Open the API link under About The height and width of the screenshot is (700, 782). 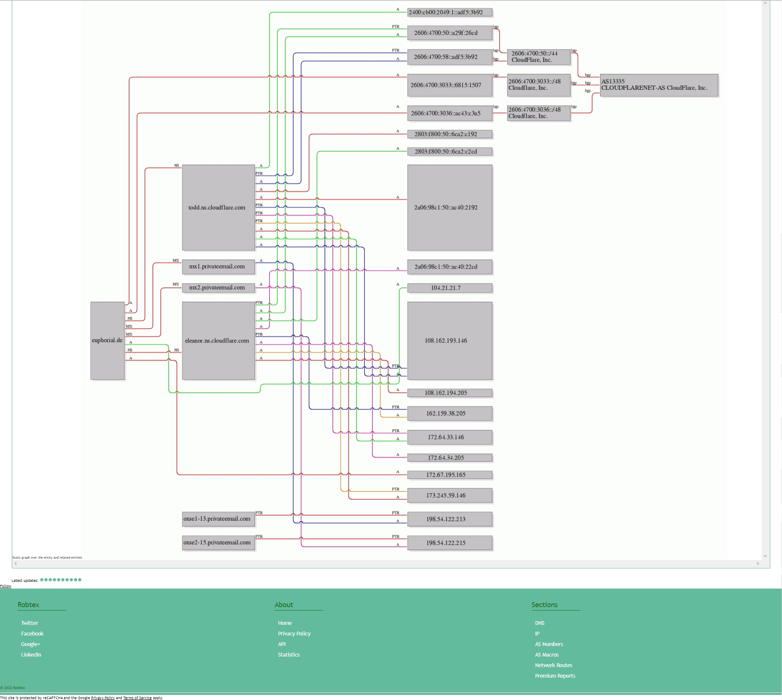pos(282,644)
